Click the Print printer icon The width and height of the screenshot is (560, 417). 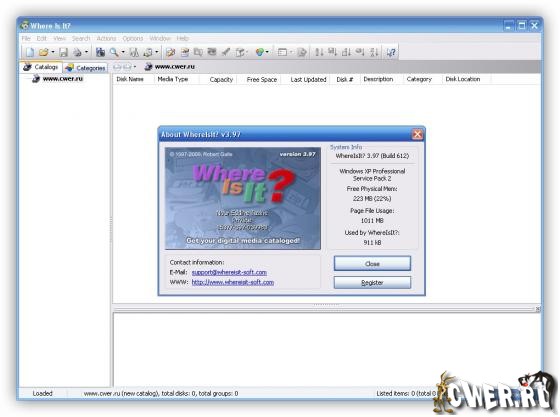click(x=77, y=52)
